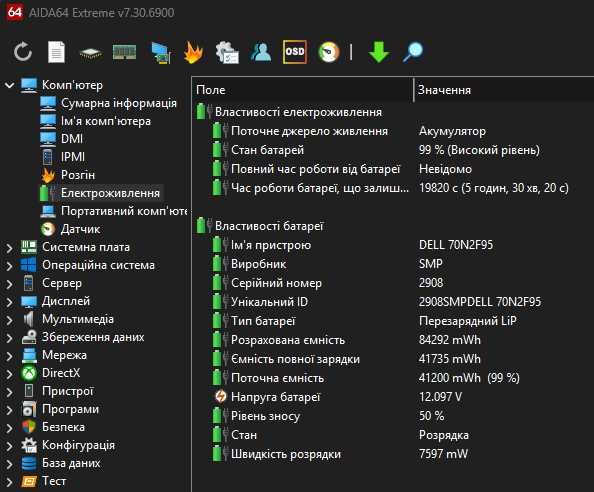This screenshot has width=594, height=492.
Task: Click the 19820 с remaining time value
Action: [494, 188]
